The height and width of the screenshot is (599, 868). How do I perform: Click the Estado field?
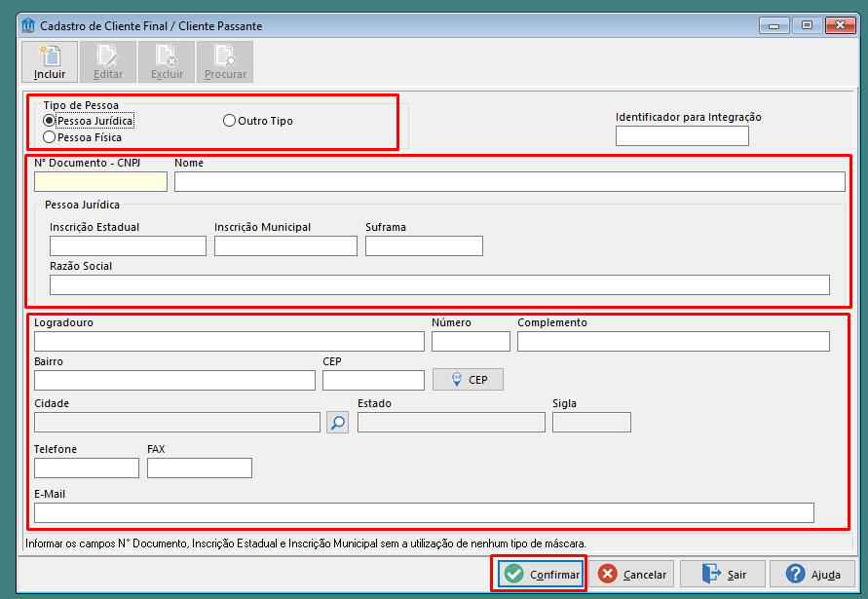[451, 423]
